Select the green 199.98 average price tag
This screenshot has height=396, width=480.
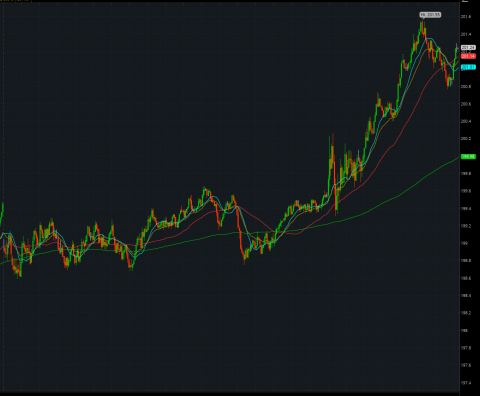point(468,156)
